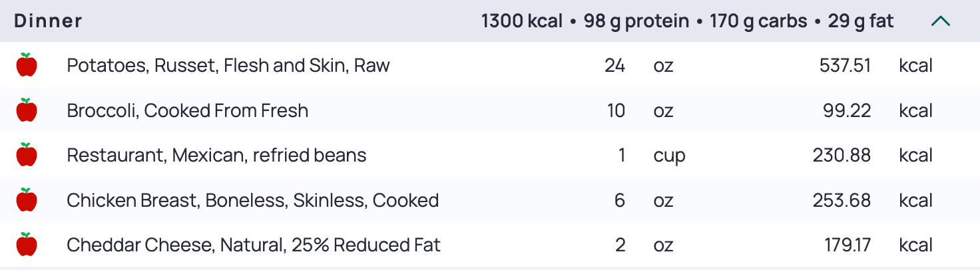Click the apple icon beside Chicken Breast
The width and height of the screenshot is (980, 270).
point(27,200)
